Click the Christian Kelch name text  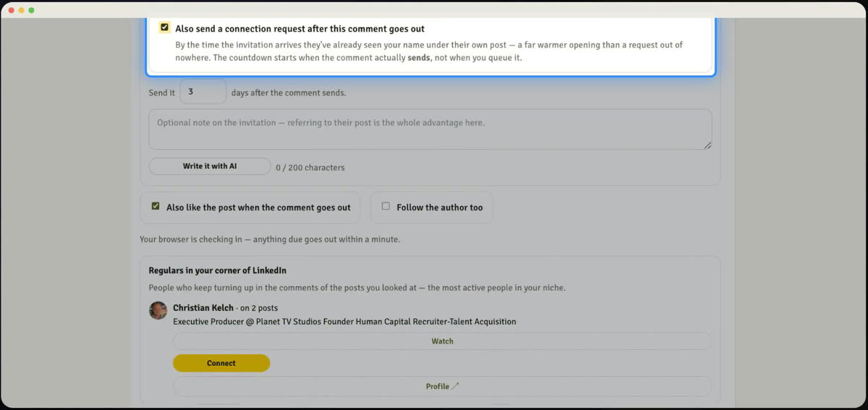[x=203, y=308]
